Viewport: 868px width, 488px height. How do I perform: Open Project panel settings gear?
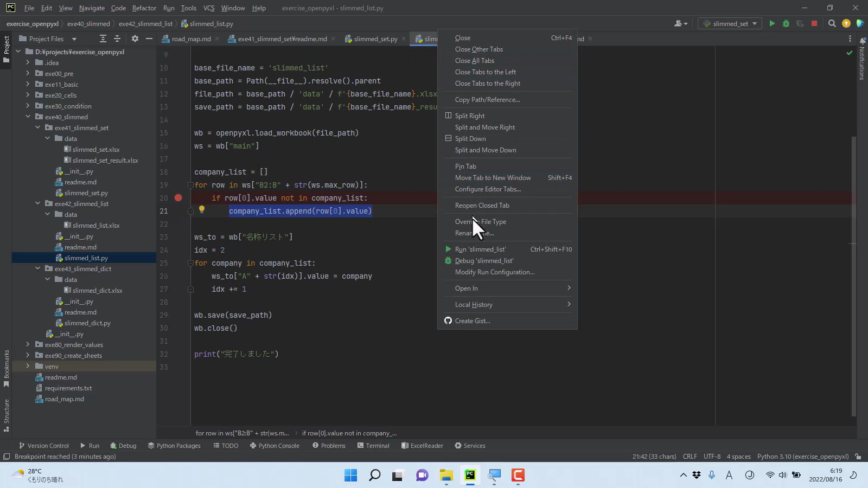click(135, 38)
